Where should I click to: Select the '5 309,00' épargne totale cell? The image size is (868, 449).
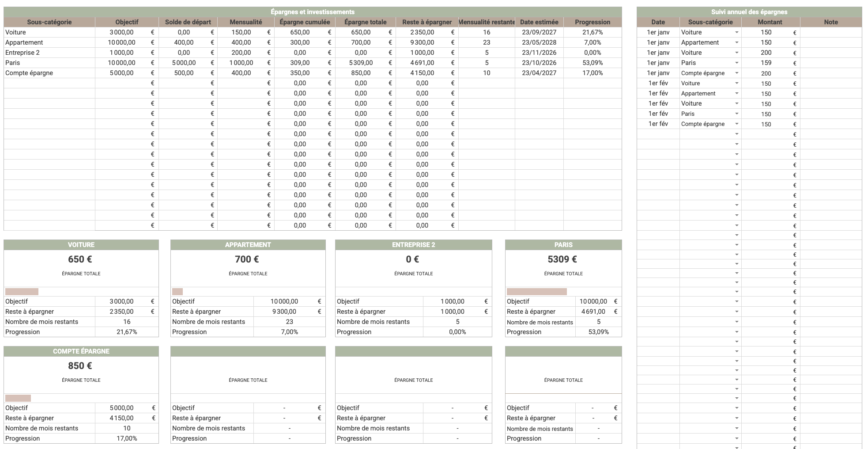click(365, 63)
